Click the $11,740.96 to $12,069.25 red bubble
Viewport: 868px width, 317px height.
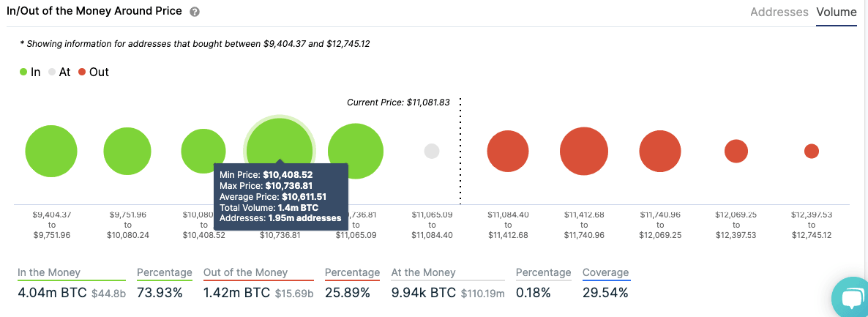(660, 152)
